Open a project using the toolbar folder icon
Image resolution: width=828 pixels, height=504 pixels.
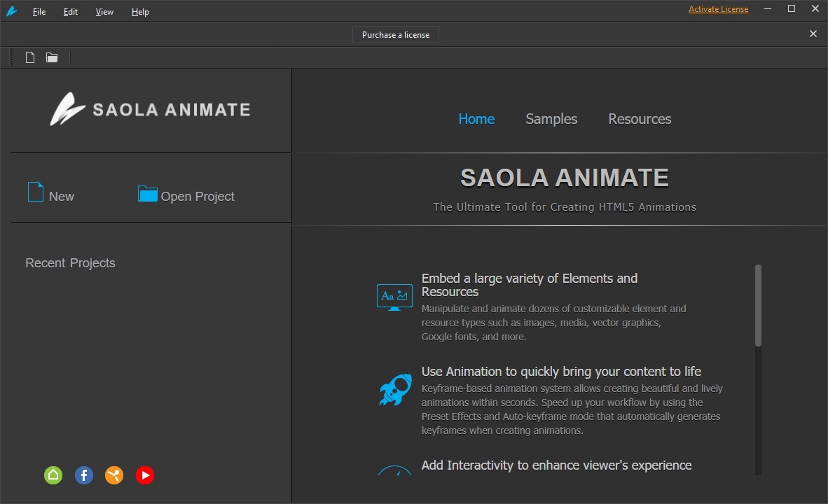point(51,57)
